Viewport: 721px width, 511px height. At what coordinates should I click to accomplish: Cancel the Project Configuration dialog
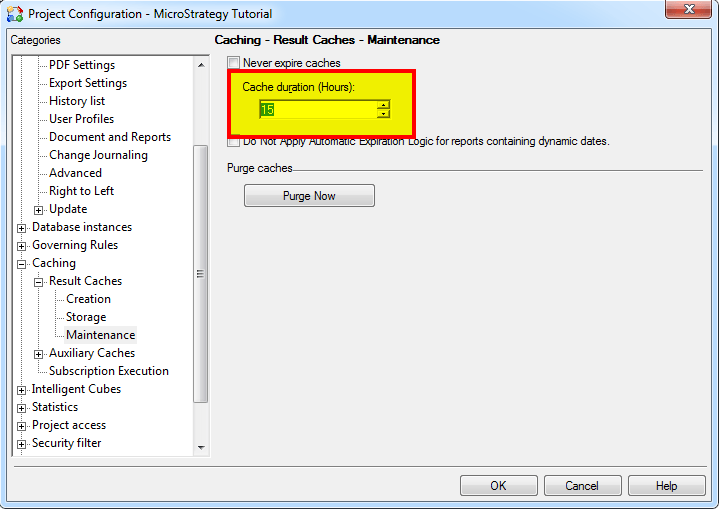click(x=582, y=486)
